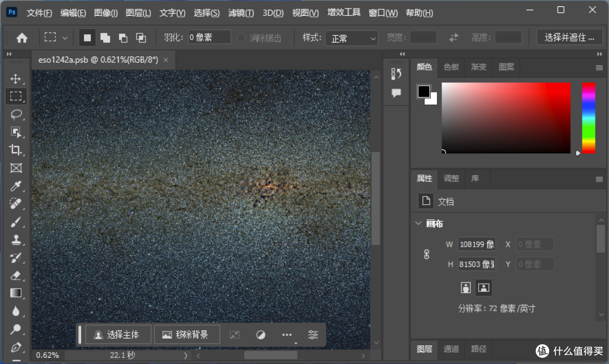Click the 移除背景 remove background button
This screenshot has width=609, height=364.
[187, 335]
